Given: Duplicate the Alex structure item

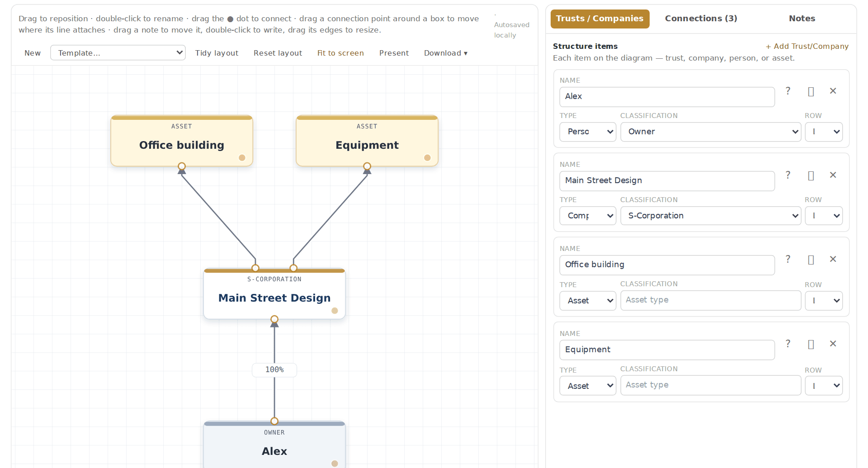Looking at the screenshot, I should tap(811, 92).
